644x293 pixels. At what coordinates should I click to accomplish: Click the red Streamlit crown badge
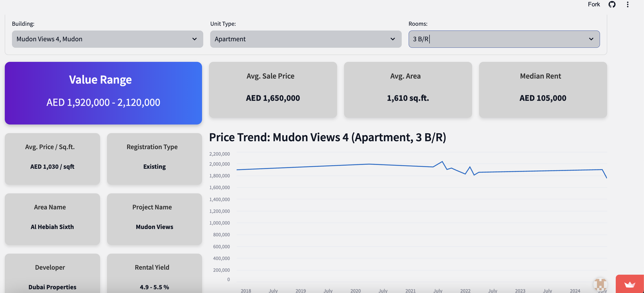point(629,284)
